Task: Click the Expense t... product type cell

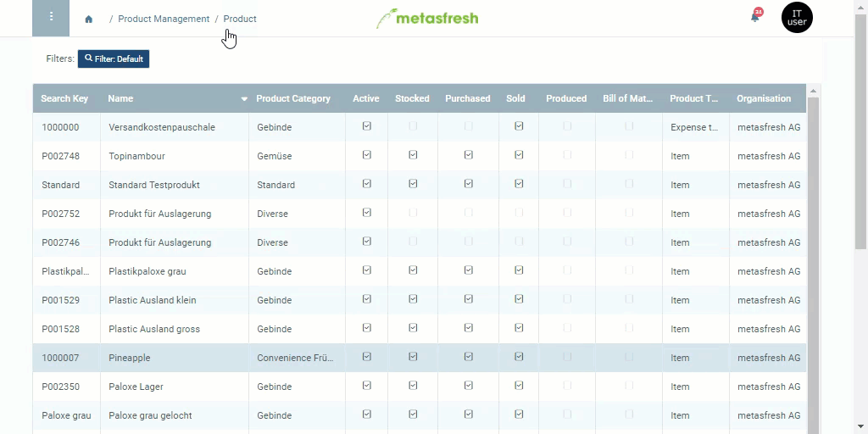Action: (x=695, y=127)
